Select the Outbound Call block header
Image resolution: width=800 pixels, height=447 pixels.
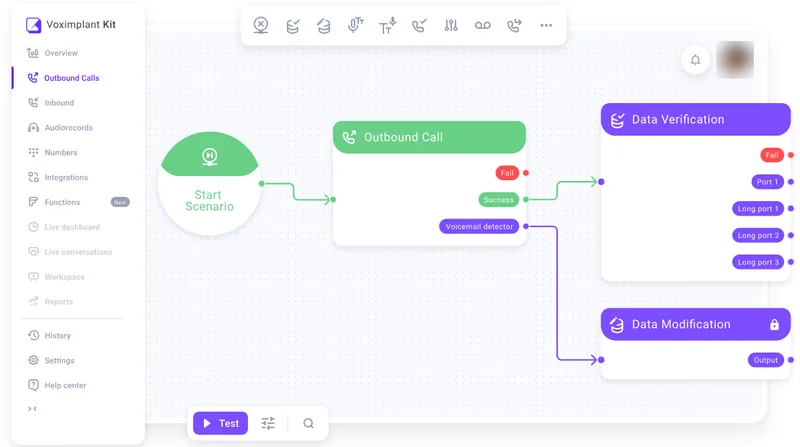[x=429, y=137]
